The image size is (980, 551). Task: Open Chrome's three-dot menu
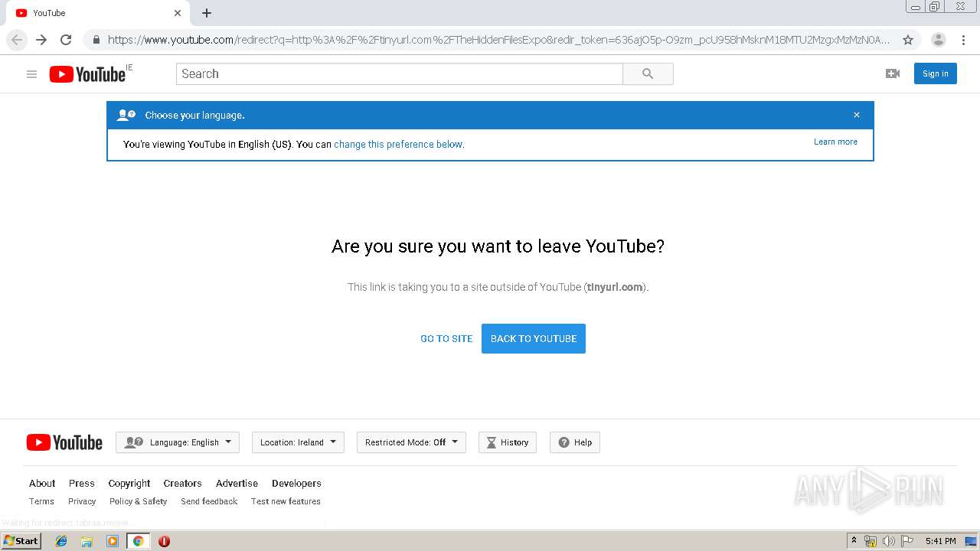coord(964,40)
